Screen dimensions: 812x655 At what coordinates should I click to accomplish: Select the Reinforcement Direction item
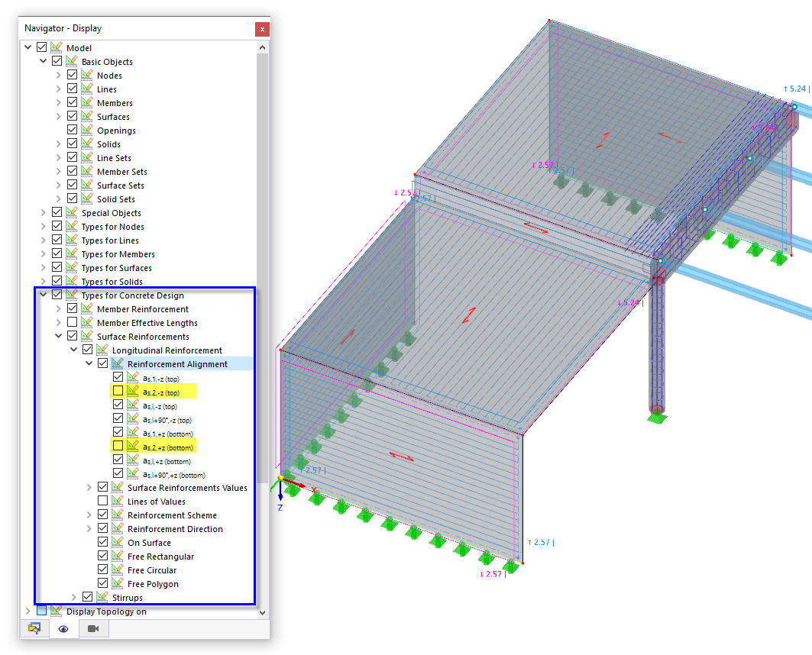click(x=175, y=529)
